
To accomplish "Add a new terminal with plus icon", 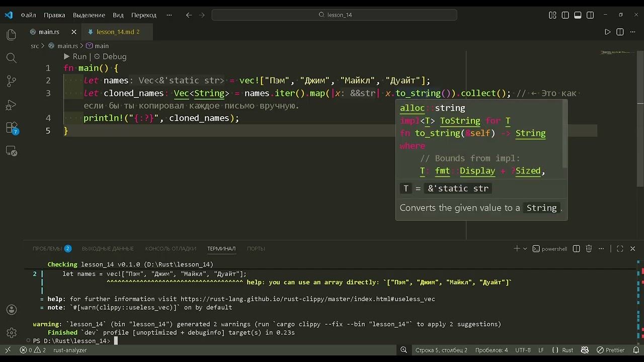I will (517, 248).
